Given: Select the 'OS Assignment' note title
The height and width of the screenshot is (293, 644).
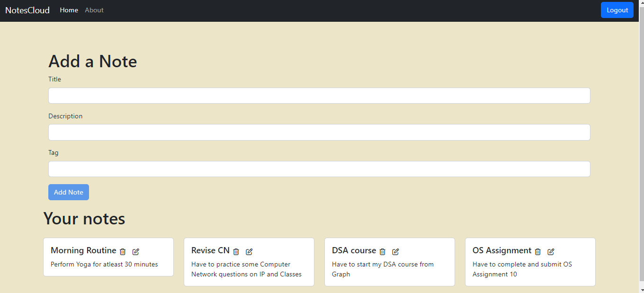Looking at the screenshot, I should tap(502, 250).
